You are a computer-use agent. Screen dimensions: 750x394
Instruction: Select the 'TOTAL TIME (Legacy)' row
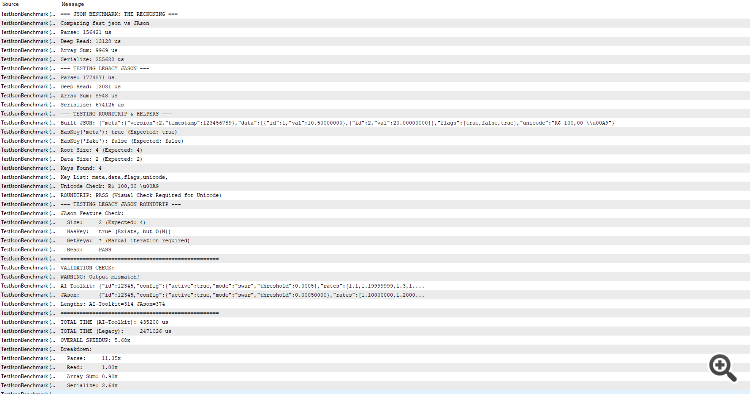tap(375, 331)
